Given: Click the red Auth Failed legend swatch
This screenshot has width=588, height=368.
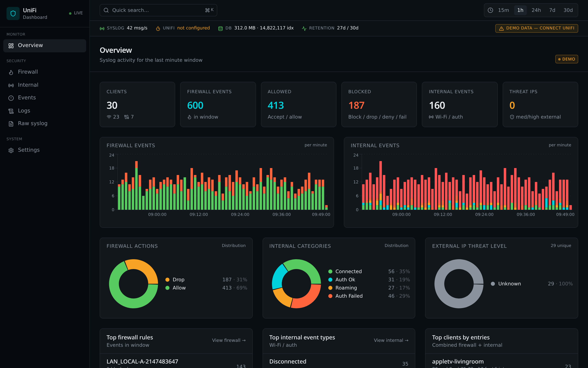Looking at the screenshot, I should 330,296.
